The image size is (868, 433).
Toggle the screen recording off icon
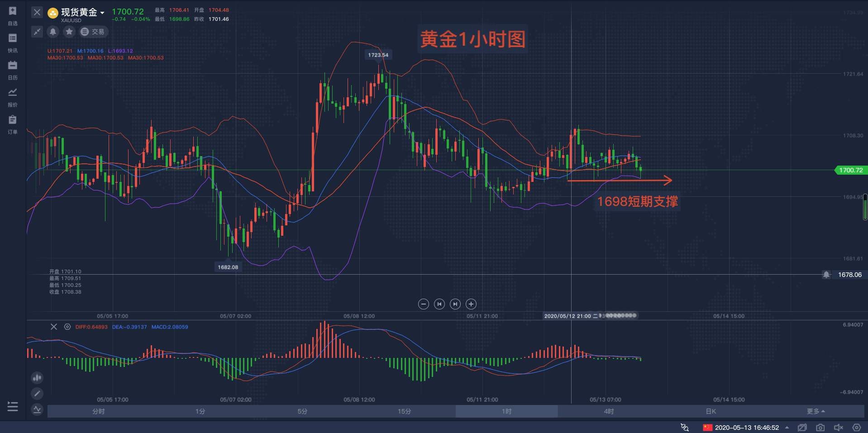point(802,427)
